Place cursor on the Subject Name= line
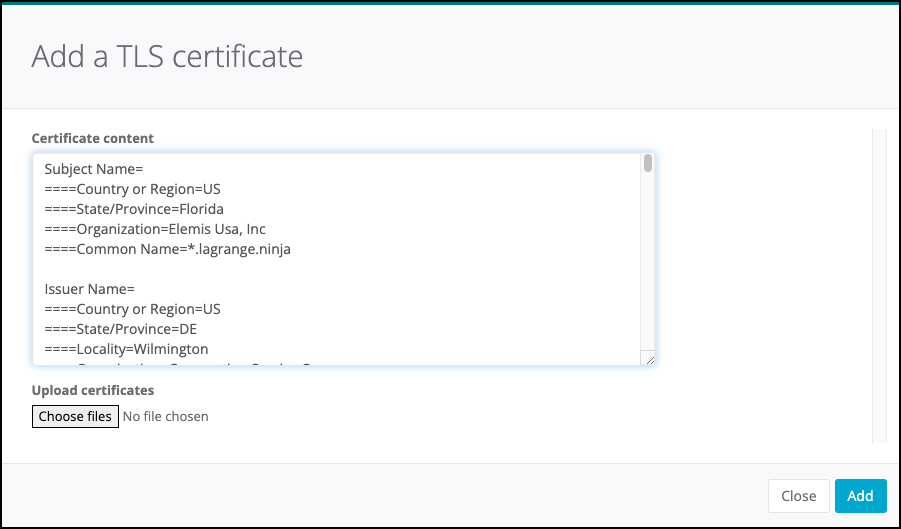This screenshot has width=901, height=529. pos(95,169)
